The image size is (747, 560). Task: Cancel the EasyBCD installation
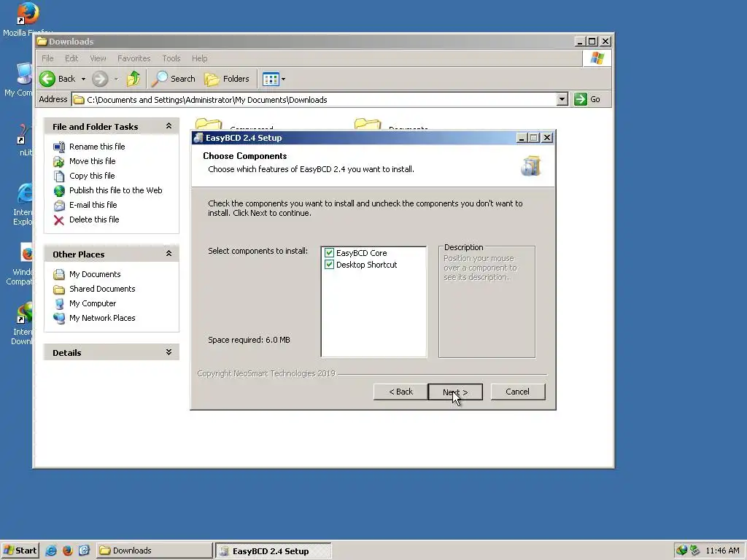(517, 392)
